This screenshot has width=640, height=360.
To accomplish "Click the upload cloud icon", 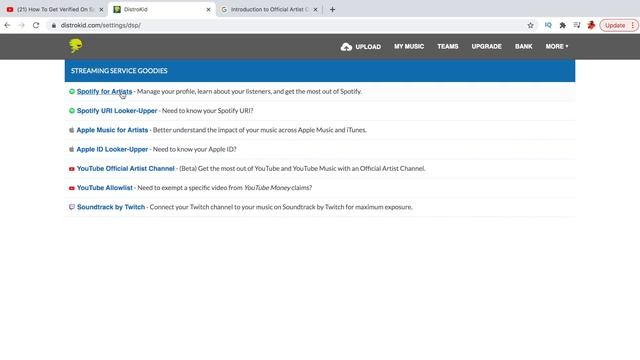I will (x=346, y=47).
